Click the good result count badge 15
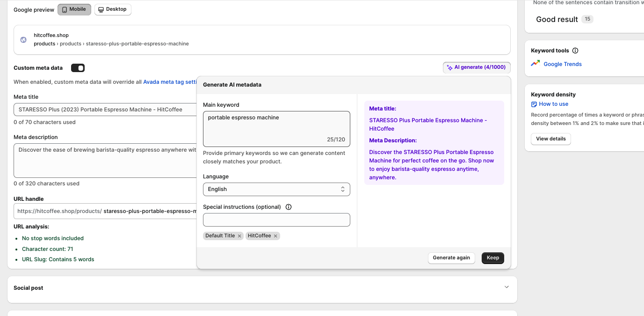Image resolution: width=644 pixels, height=316 pixels. click(x=587, y=19)
